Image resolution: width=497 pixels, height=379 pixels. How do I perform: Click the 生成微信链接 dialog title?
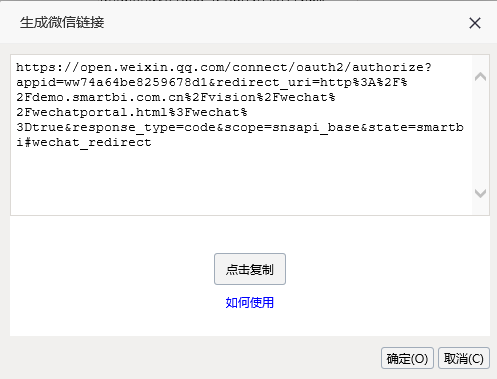point(62,23)
